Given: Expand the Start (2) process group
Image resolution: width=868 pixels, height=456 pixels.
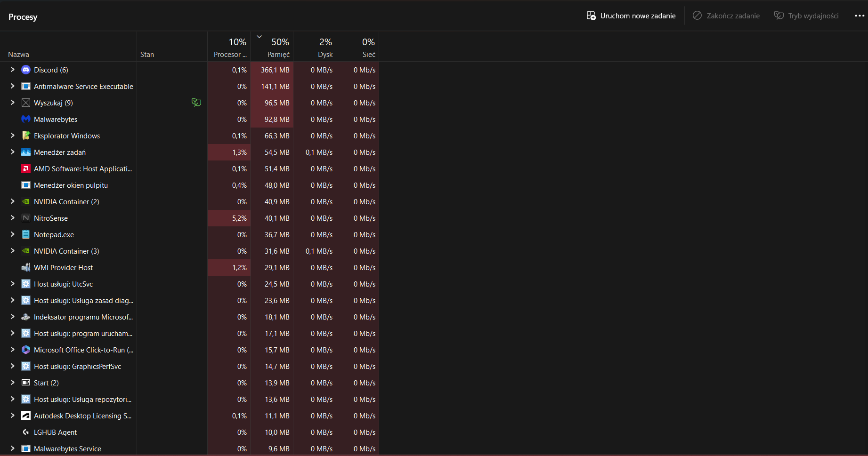Looking at the screenshot, I should [13, 383].
